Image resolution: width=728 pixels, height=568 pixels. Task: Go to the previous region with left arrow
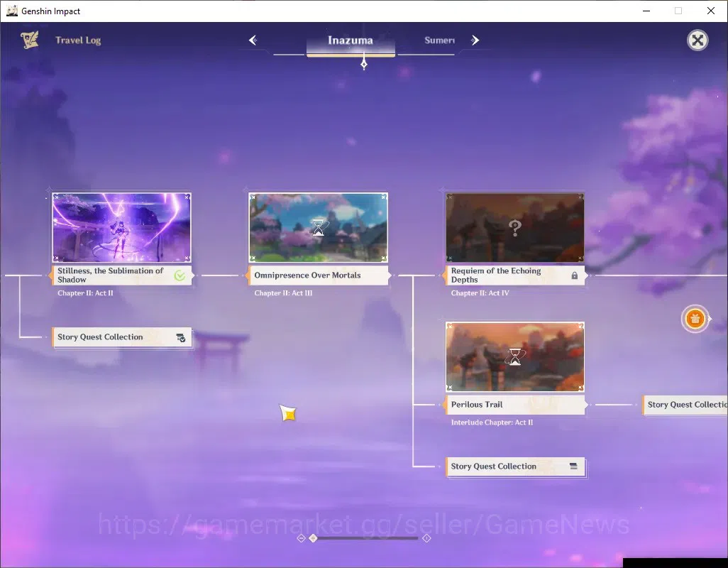coord(253,40)
